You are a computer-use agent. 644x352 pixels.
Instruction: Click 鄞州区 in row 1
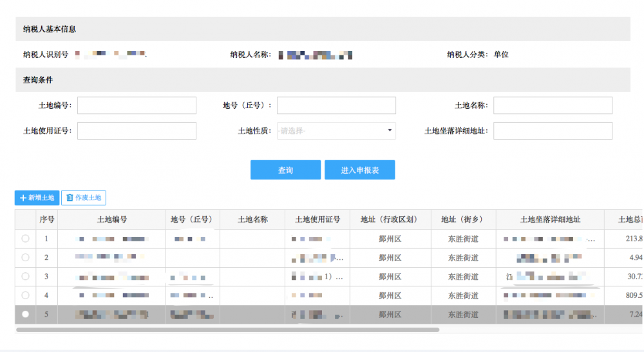[390, 239]
